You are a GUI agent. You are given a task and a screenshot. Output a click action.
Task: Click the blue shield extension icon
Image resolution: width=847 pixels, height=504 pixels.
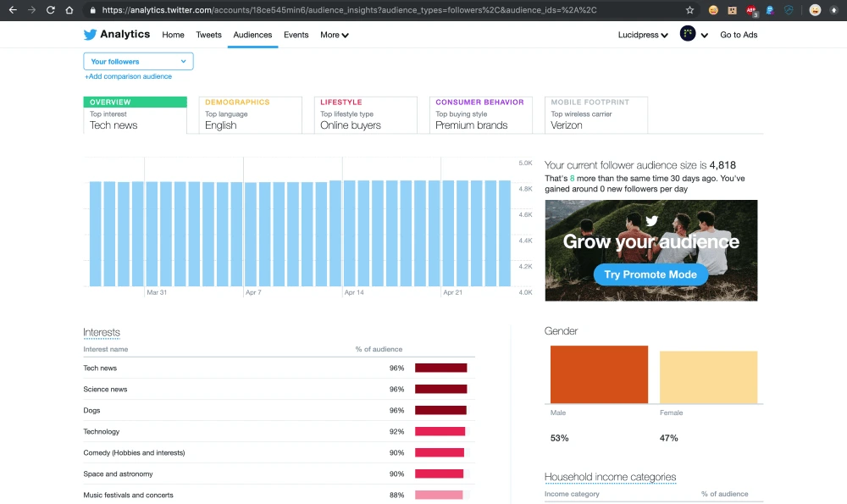point(789,10)
